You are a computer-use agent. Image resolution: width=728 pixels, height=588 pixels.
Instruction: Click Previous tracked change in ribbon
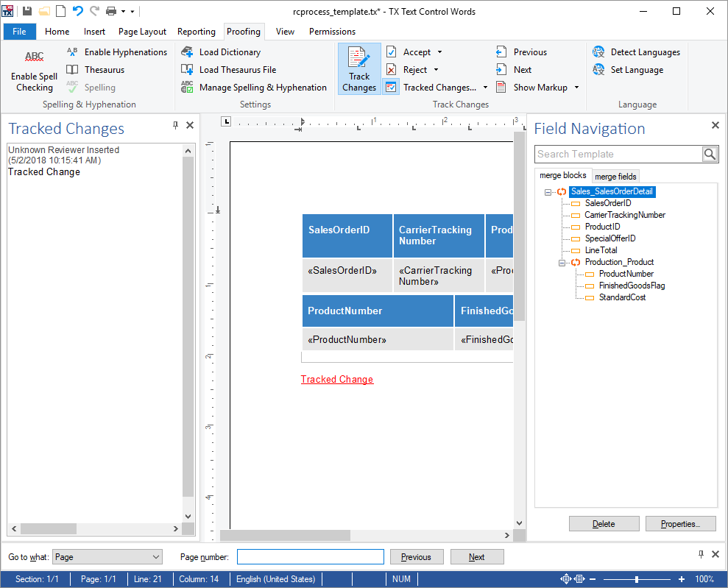tap(521, 52)
